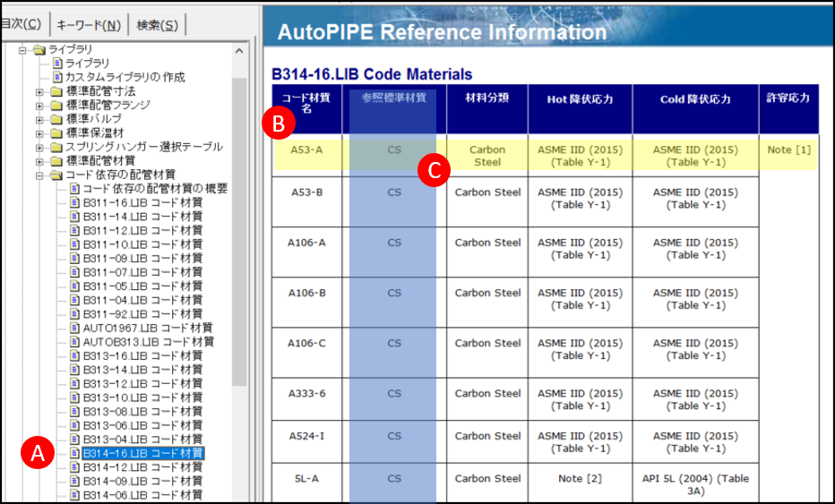835x504 pixels.
Task: Click the 許容応力 column header
Action: [x=788, y=108]
